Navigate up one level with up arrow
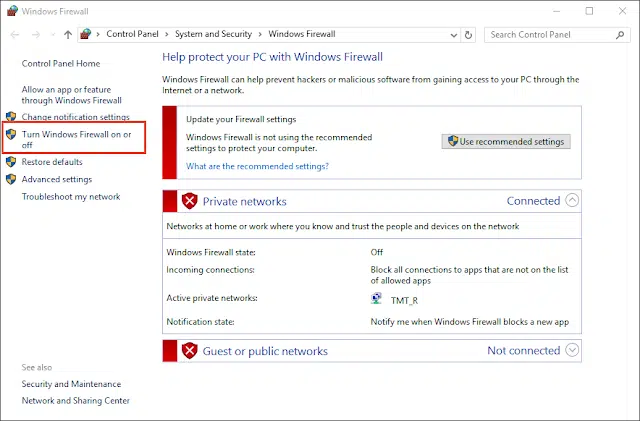 click(68, 35)
